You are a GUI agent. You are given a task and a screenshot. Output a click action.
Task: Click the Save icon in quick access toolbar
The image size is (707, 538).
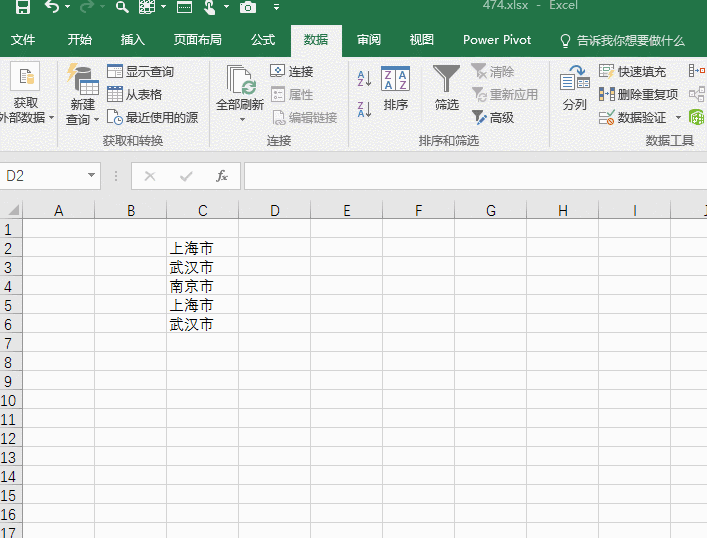coord(22,8)
